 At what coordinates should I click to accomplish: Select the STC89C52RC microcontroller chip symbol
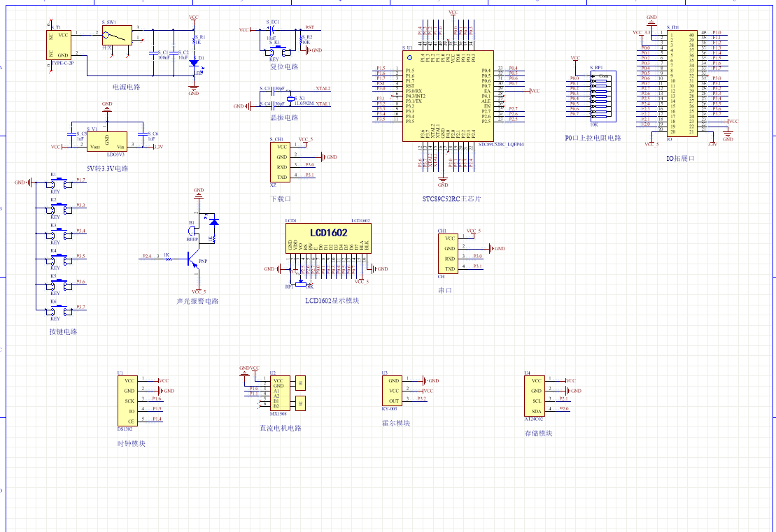[448, 96]
